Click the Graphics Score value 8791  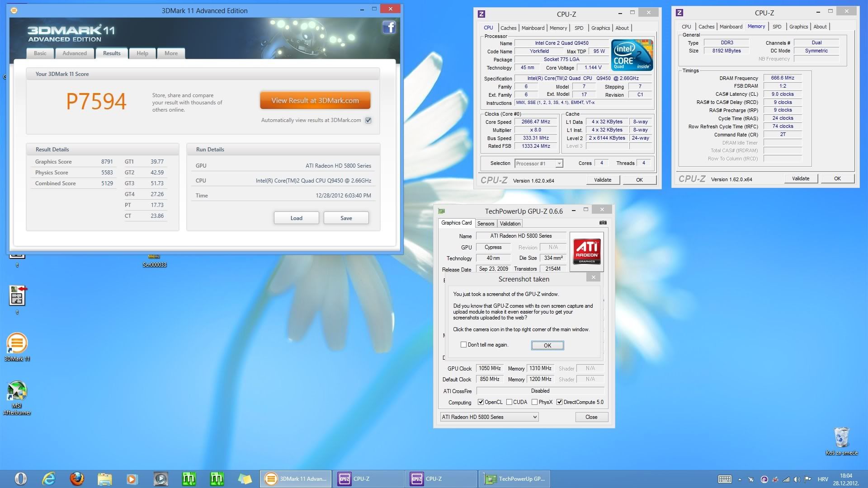coord(107,162)
